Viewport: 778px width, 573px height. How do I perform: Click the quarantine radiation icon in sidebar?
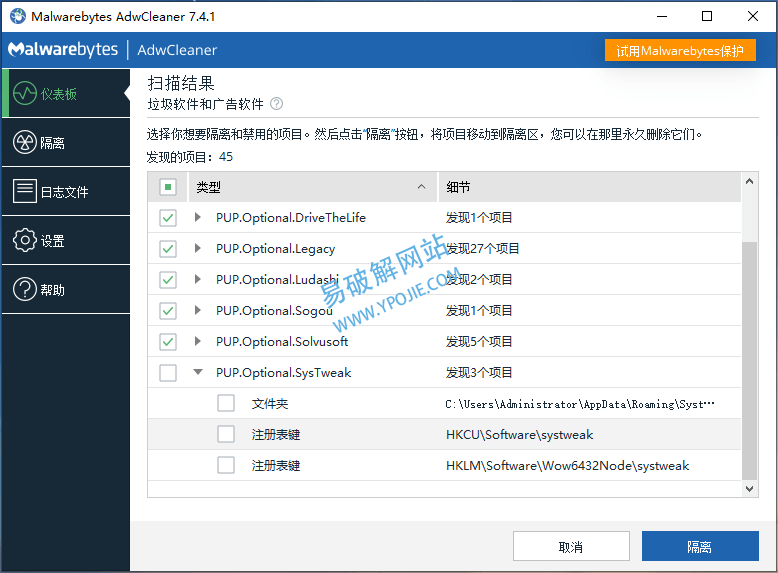click(x=25, y=142)
